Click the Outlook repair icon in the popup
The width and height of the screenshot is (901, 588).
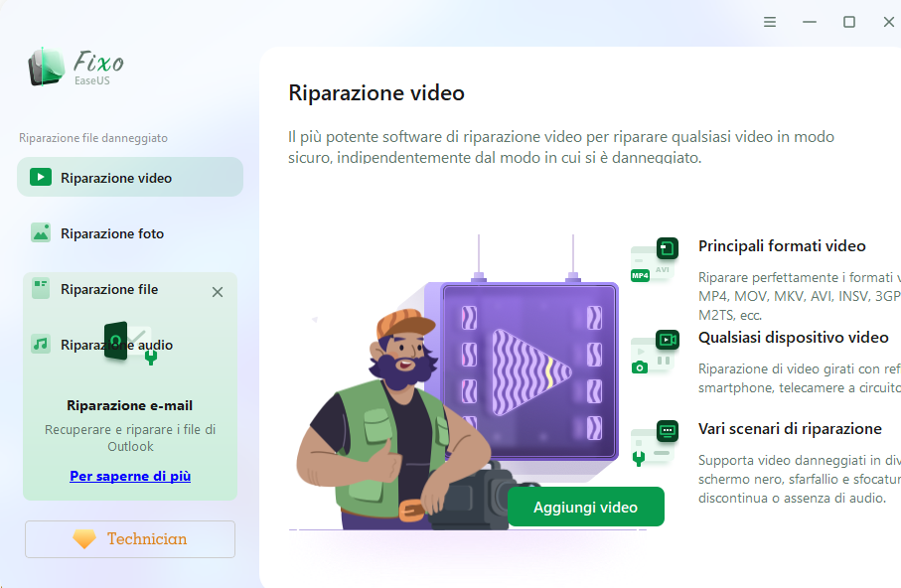pyautogui.click(x=130, y=344)
